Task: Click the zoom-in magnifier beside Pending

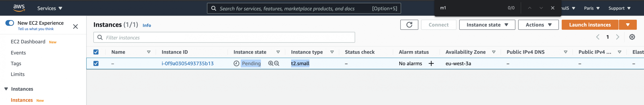Action: (270, 63)
